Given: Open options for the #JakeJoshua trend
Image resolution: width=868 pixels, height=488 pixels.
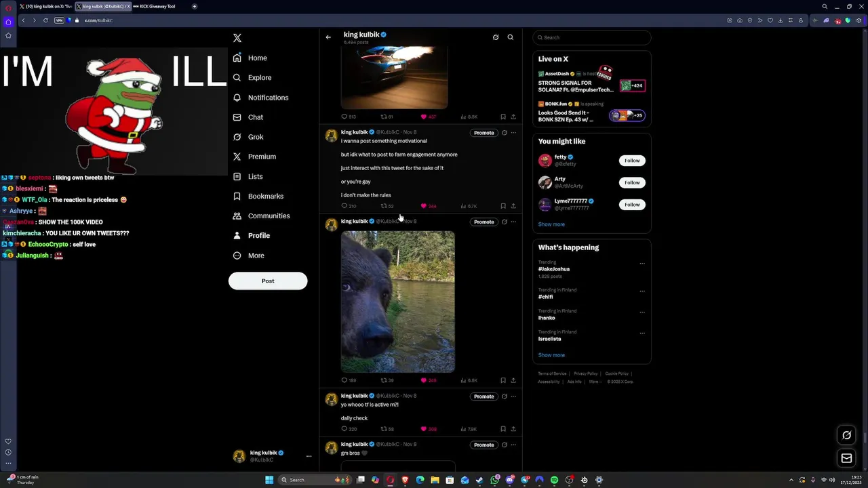Looking at the screenshot, I should [x=642, y=264].
